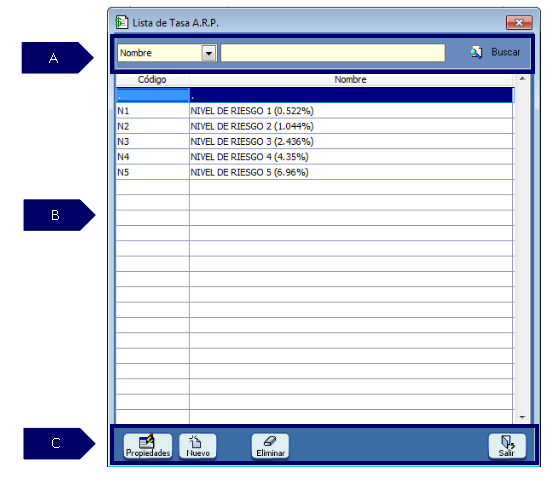Select row NIVEL DE RIESGO 2 (1.044%)

tap(315, 126)
